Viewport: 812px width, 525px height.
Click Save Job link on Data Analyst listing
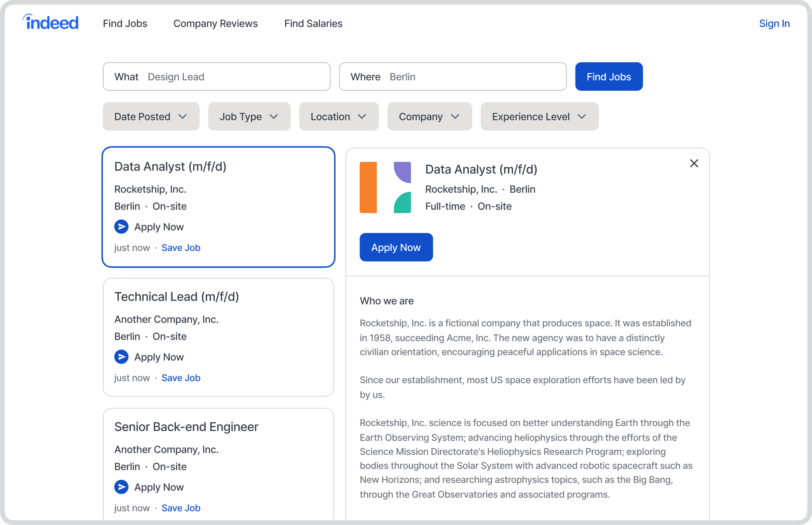[x=180, y=247]
